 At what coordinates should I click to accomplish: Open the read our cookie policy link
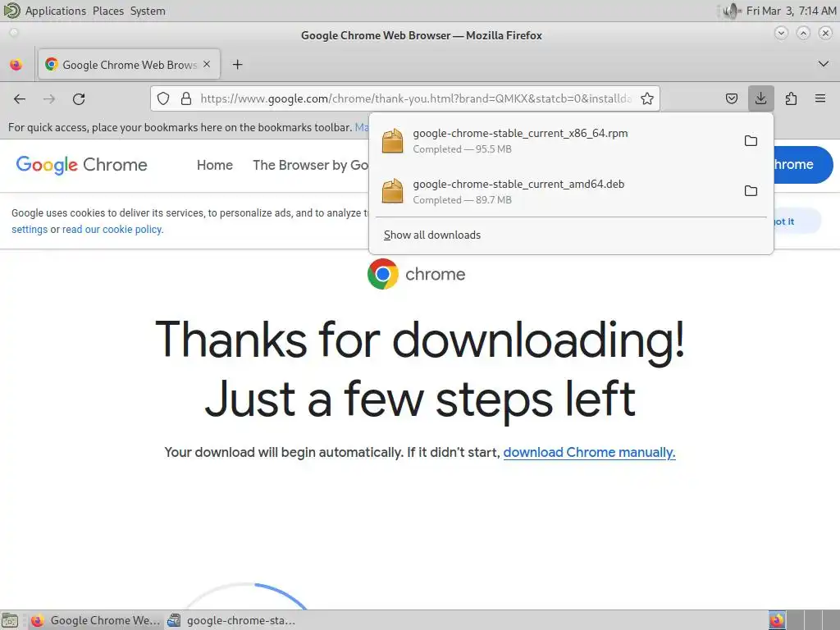tap(112, 230)
